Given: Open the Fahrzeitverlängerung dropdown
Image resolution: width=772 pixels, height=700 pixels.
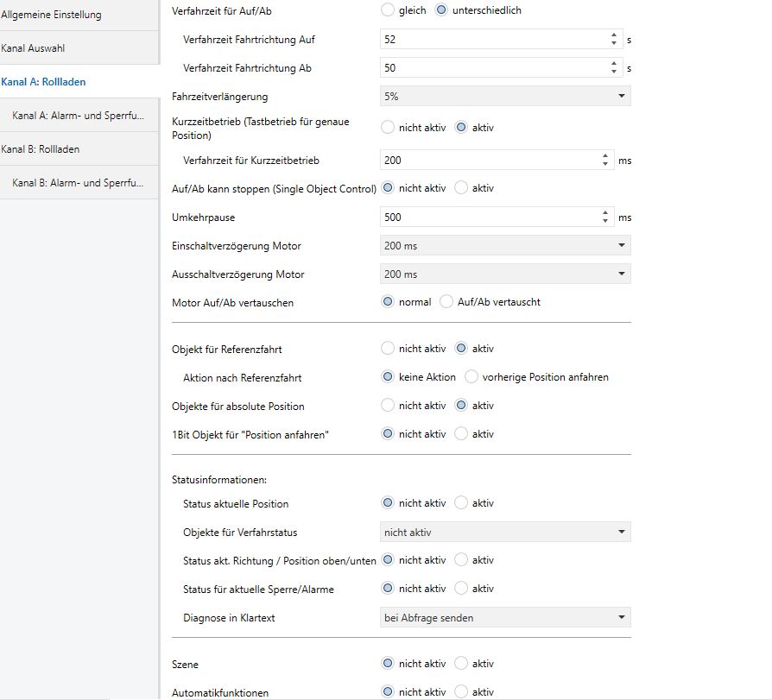Looking at the screenshot, I should (505, 97).
